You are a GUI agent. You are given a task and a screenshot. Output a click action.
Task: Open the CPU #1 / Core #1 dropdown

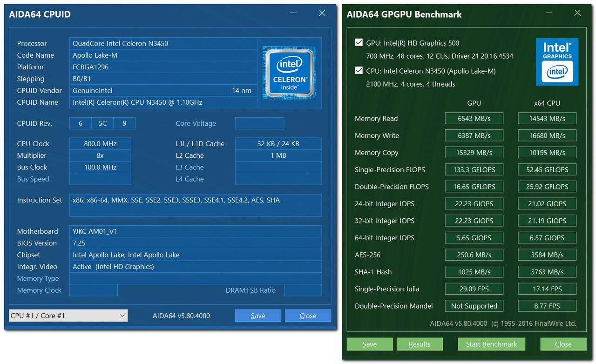(x=68, y=316)
